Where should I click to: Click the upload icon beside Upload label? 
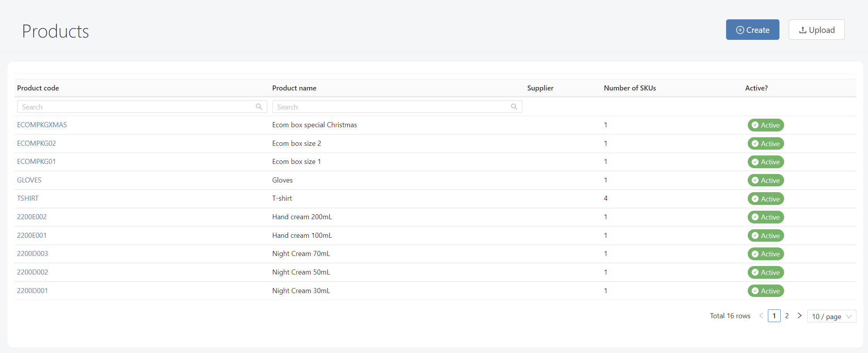(803, 29)
